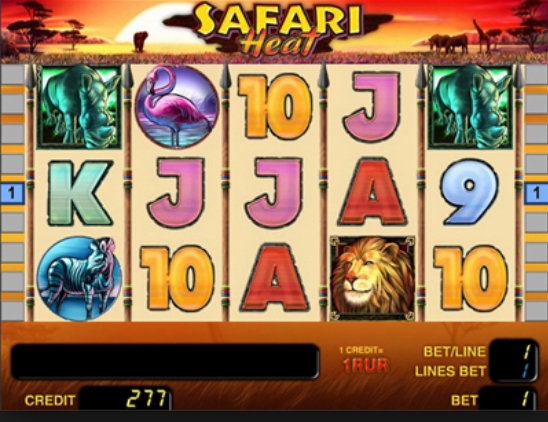Select left payline 1 indicator

[x=12, y=193]
